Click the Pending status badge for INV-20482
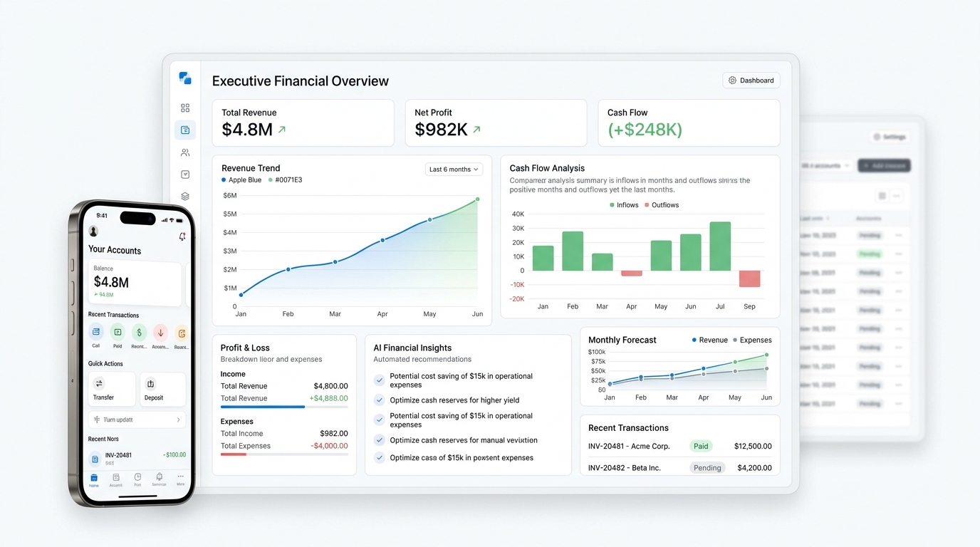 click(x=707, y=468)
